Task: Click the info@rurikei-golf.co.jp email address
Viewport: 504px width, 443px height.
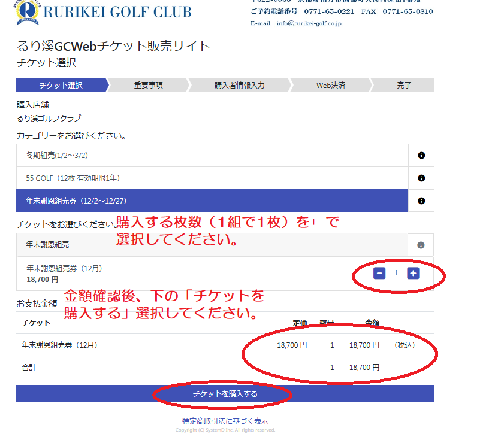Action: [x=309, y=23]
